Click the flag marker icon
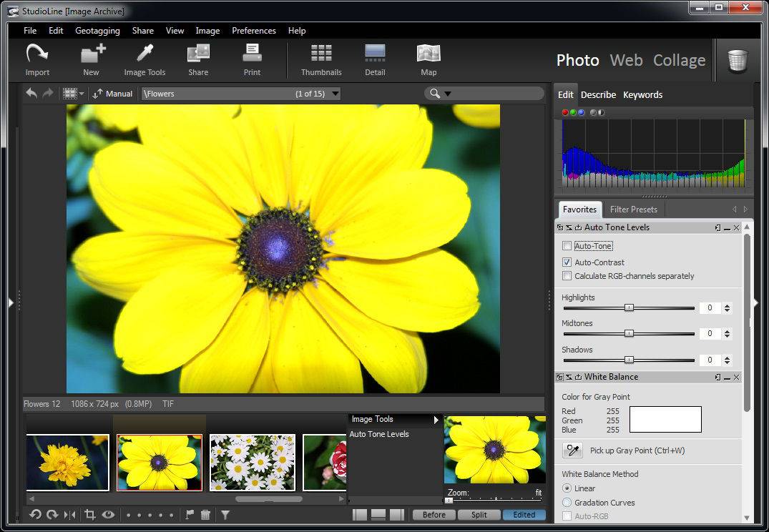This screenshot has height=532, width=769. (x=190, y=514)
